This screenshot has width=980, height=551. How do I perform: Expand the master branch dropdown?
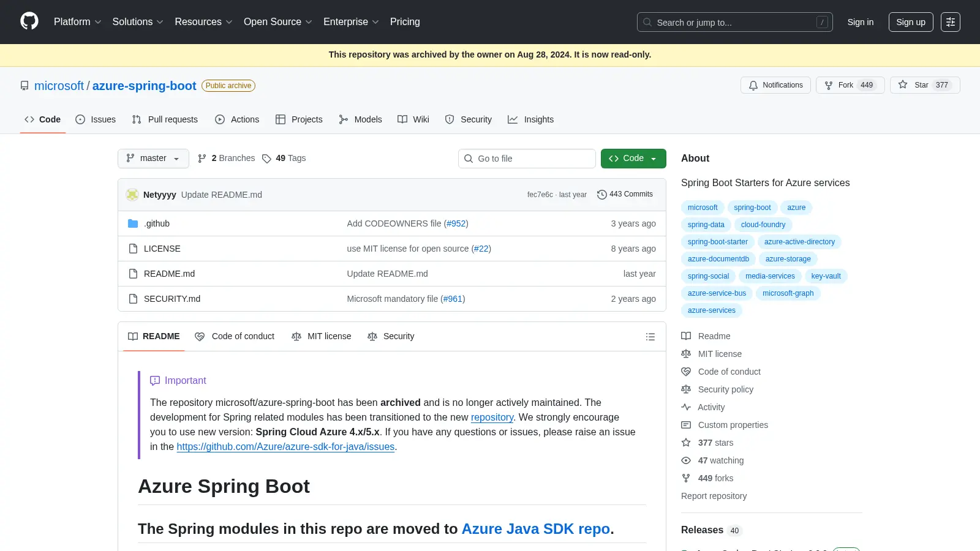(x=153, y=159)
